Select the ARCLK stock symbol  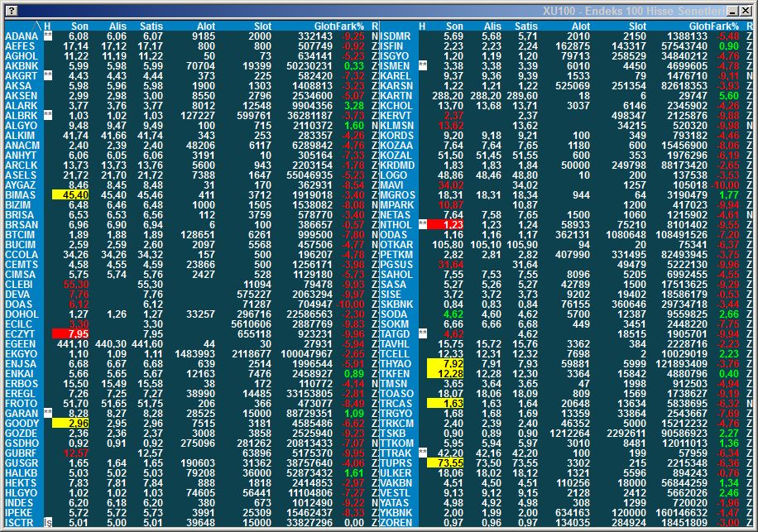point(22,165)
